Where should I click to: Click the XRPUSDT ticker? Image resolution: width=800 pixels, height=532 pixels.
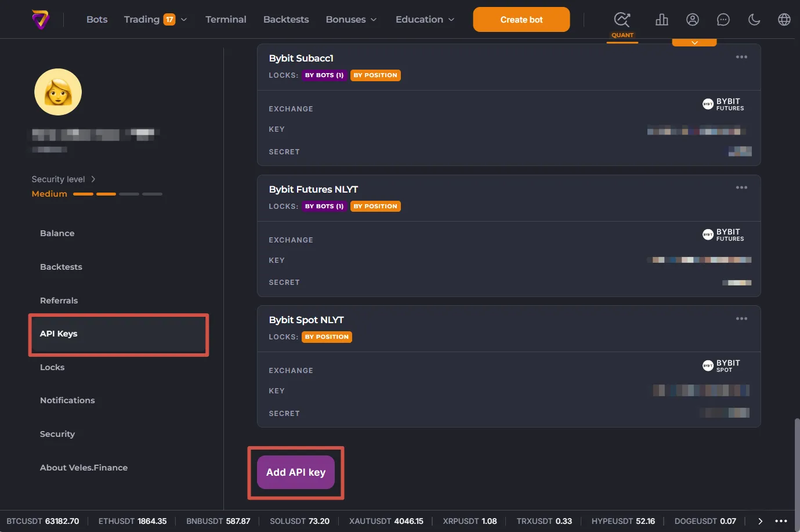coord(470,521)
